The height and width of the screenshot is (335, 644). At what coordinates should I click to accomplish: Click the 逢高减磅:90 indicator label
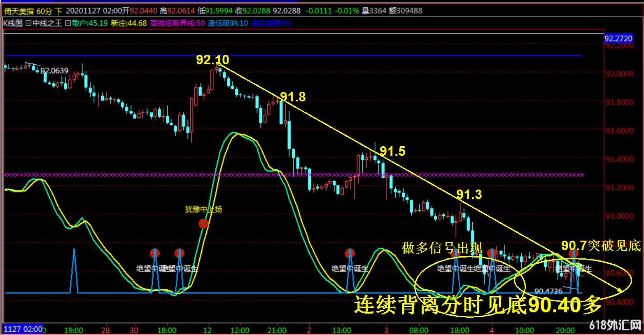(271, 23)
